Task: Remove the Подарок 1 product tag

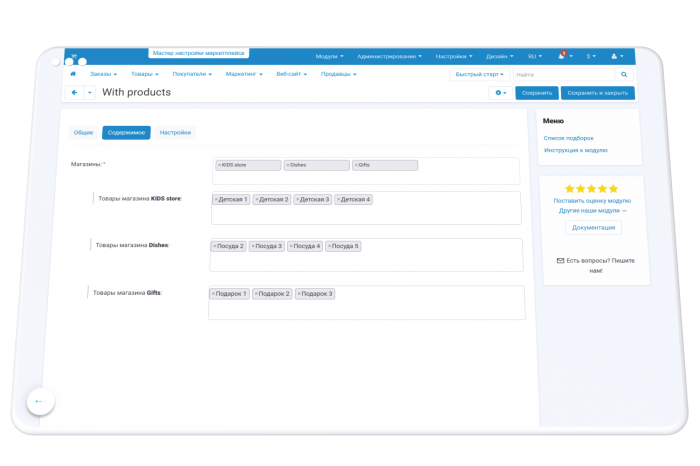Action: coord(213,294)
